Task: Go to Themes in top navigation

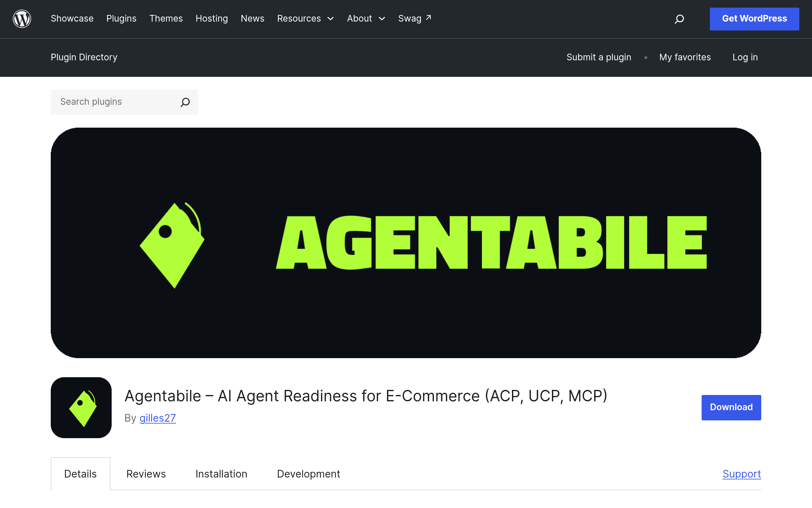Action: [166, 18]
